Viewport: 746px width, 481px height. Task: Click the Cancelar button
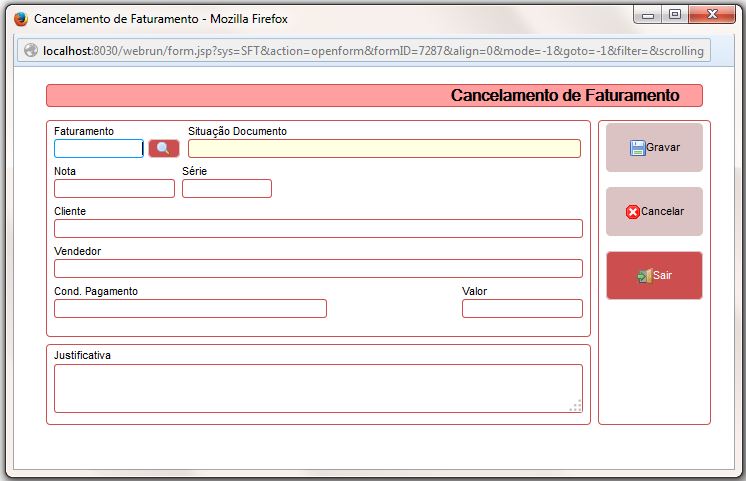tap(654, 211)
